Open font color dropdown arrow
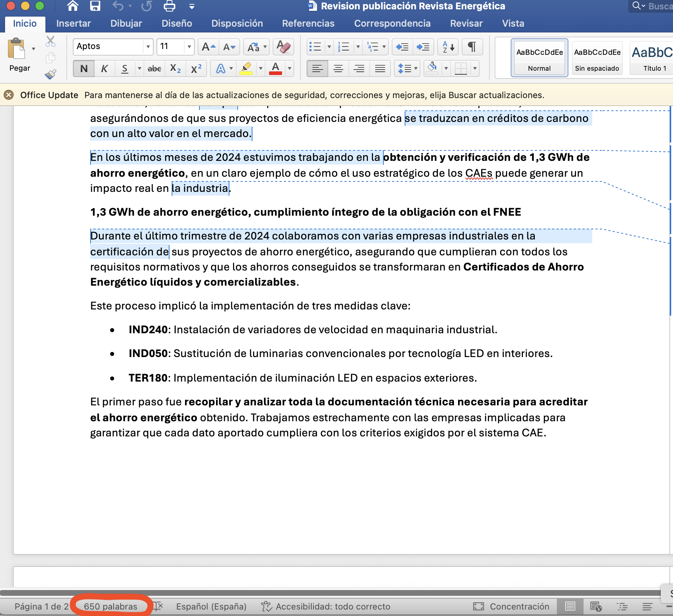The width and height of the screenshot is (673, 616). [x=289, y=69]
